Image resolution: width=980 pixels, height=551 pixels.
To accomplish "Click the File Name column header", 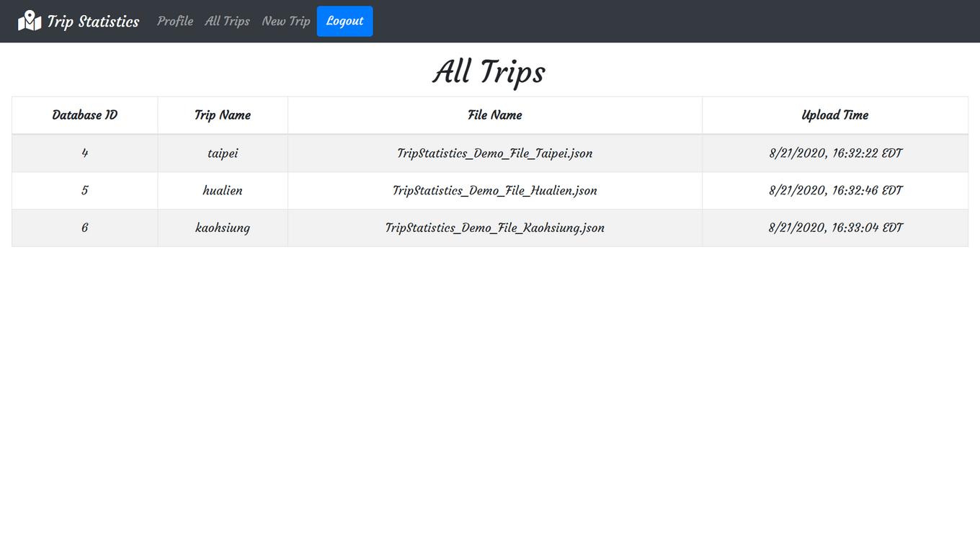I will (495, 115).
